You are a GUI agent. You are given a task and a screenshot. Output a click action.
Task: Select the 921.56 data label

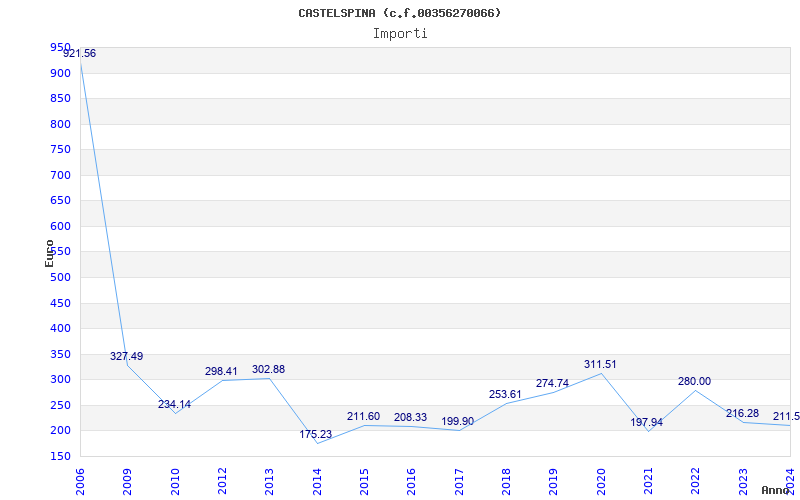pos(80,54)
